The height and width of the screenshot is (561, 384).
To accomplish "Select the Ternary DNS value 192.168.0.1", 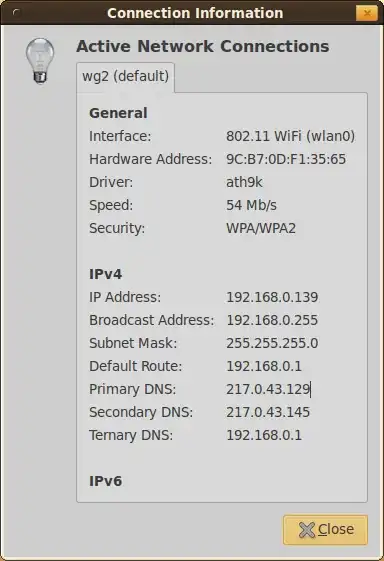I will tap(264, 435).
